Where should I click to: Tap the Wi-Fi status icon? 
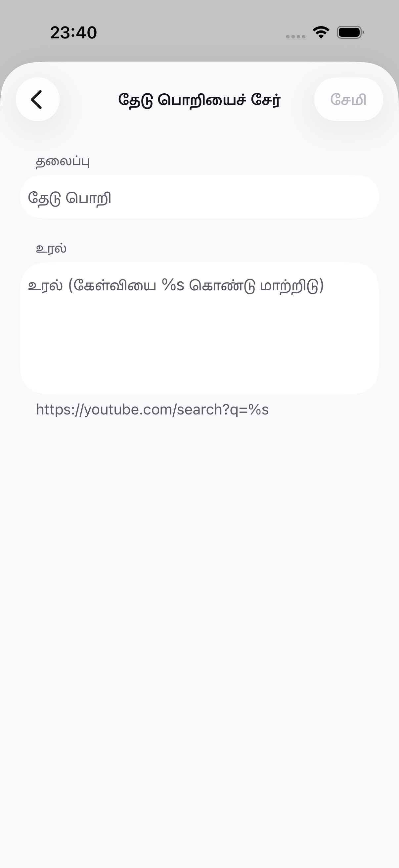(x=321, y=33)
